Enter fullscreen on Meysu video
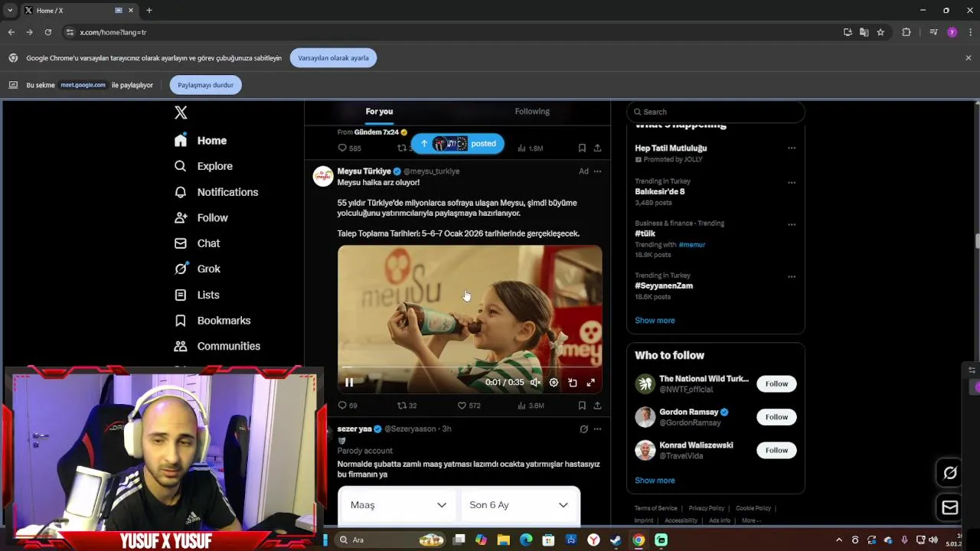980x551 pixels. tap(590, 383)
